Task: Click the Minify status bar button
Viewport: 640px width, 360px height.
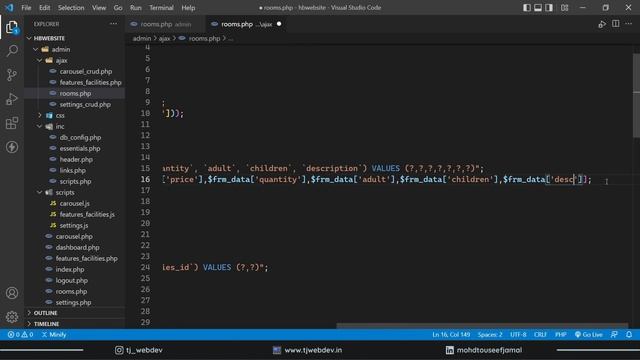Action: (x=54, y=335)
